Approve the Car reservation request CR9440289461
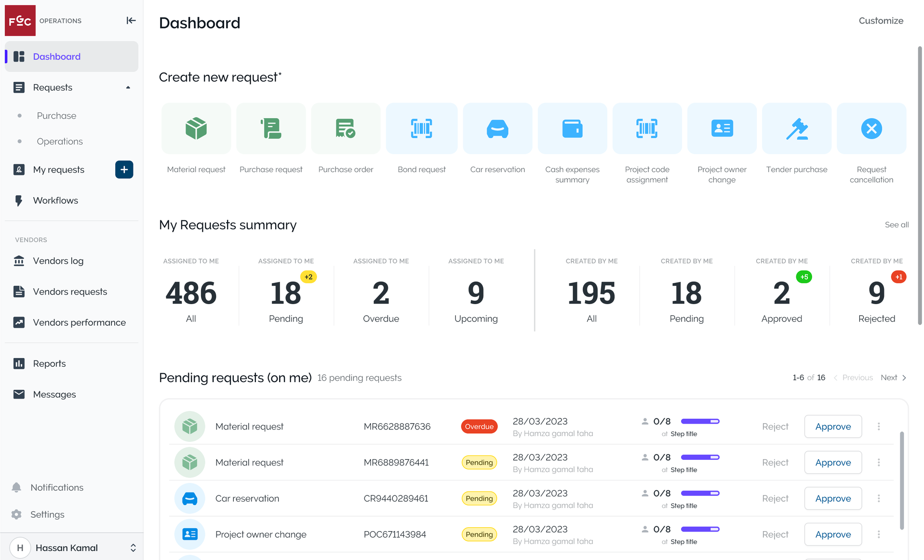 point(832,498)
